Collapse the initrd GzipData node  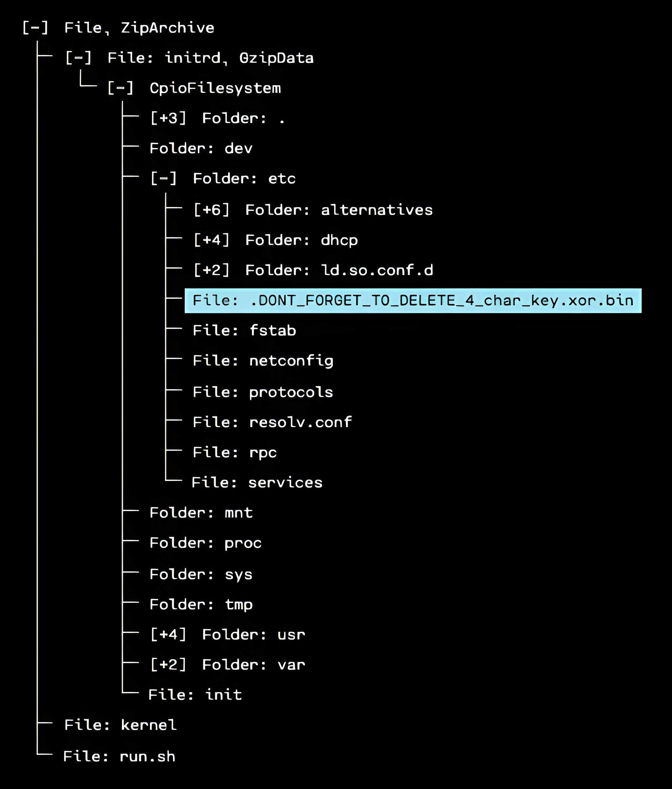pyautogui.click(x=78, y=58)
